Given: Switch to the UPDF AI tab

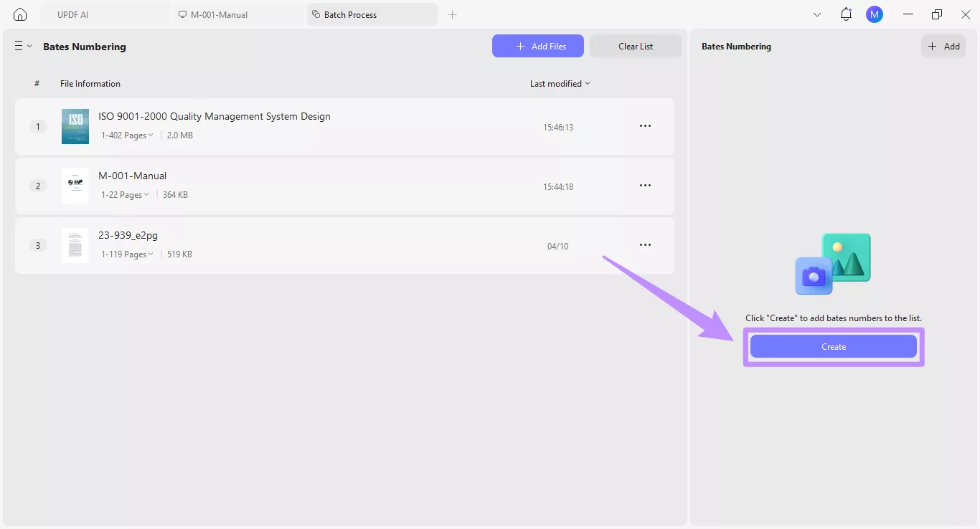Looking at the screenshot, I should click(x=73, y=14).
